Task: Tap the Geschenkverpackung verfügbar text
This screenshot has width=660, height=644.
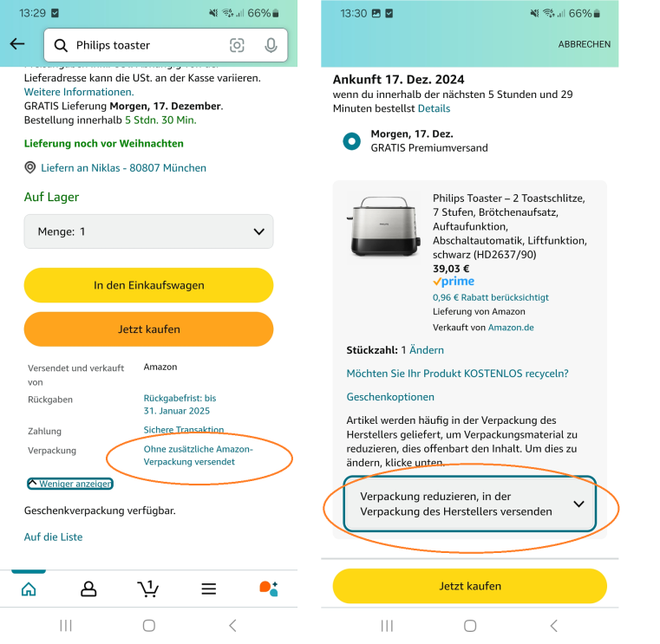Action: coord(100,511)
